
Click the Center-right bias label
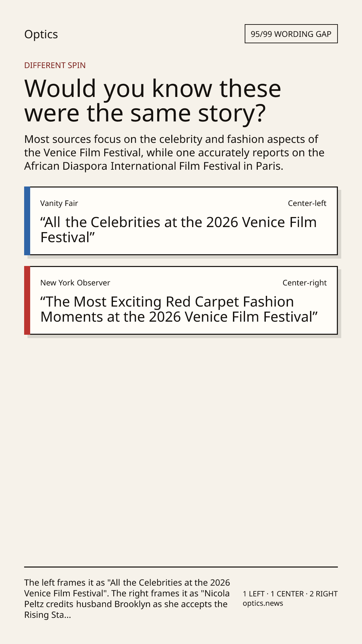(304, 283)
